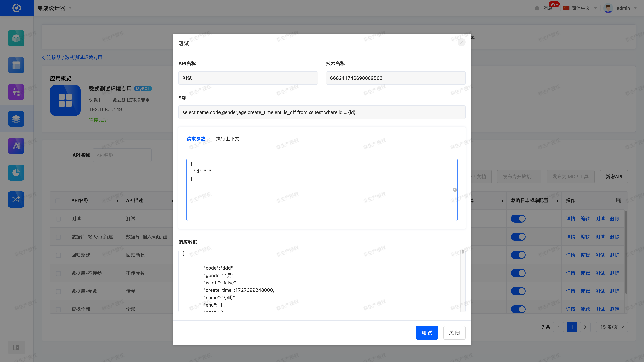Clear the request parameters text area icon
644x362 pixels.
click(454, 190)
